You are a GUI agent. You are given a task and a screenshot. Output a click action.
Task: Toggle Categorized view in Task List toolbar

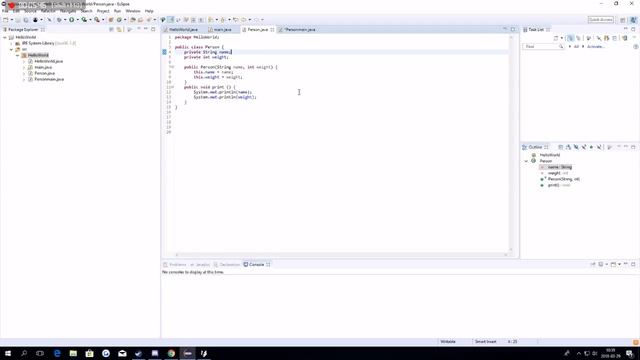coord(570,38)
